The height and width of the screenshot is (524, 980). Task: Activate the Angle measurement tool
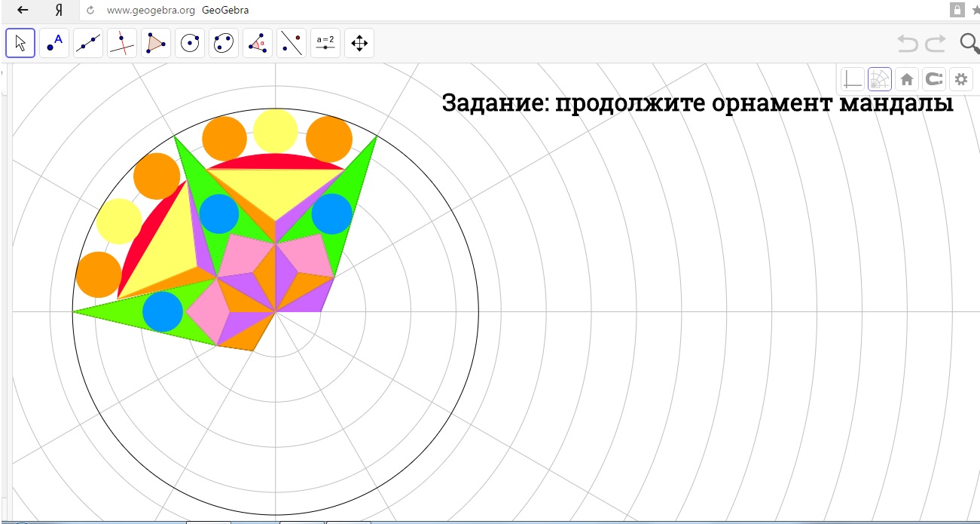coord(258,43)
